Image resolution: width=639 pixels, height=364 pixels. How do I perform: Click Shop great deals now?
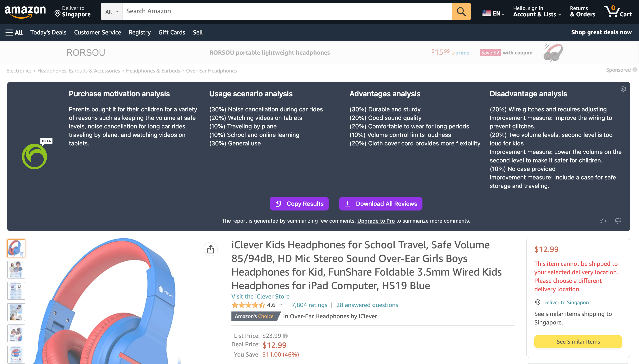pyautogui.click(x=602, y=32)
